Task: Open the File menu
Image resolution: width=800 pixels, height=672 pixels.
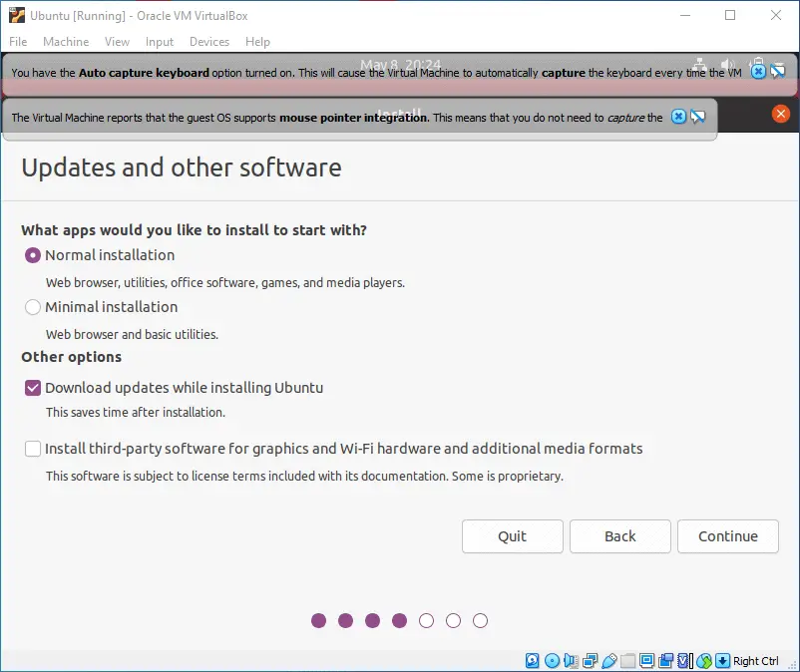Action: click(x=18, y=41)
